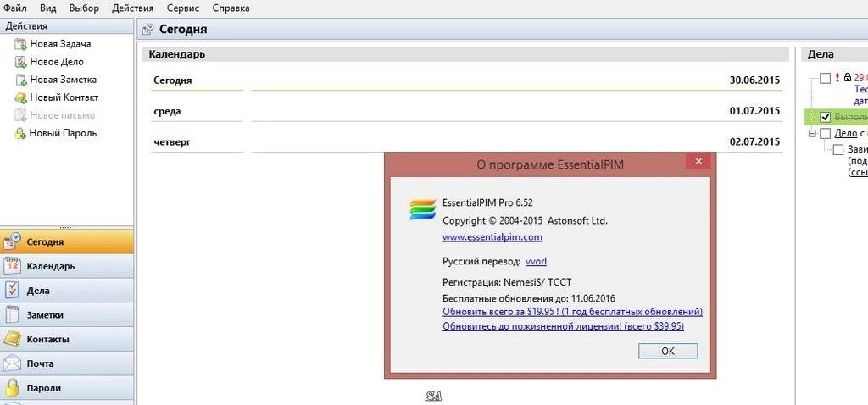This screenshot has width=868, height=405.
Task: Open the www.essentialpim.com link
Action: pos(492,237)
